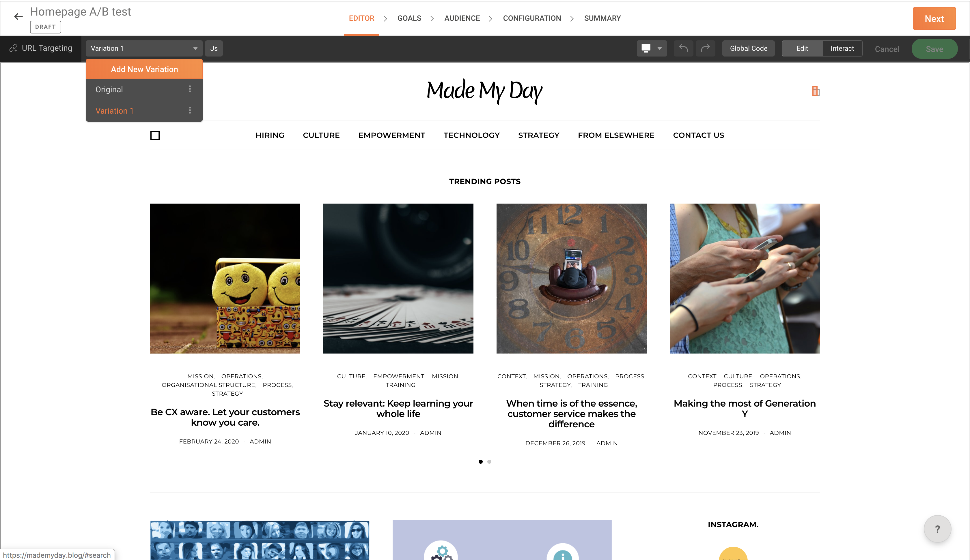The height and width of the screenshot is (560, 970).
Task: Click the redo arrow icon
Action: coord(705,48)
